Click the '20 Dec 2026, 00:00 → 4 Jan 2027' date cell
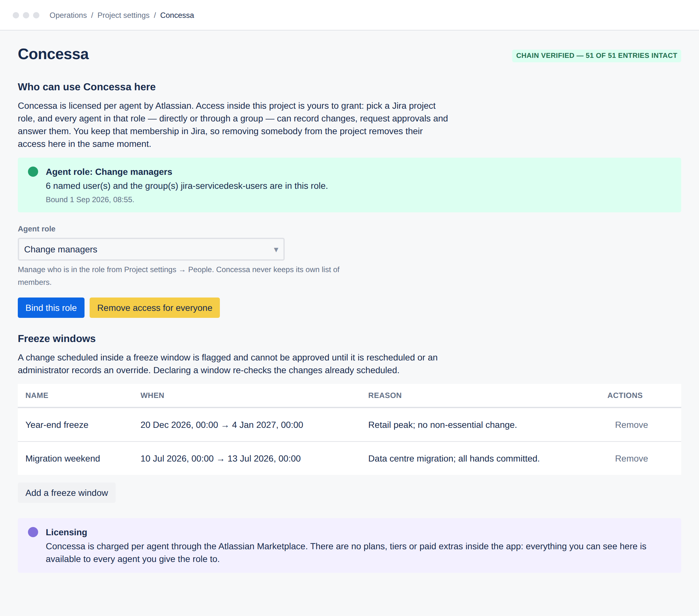The image size is (699, 616). [x=221, y=425]
